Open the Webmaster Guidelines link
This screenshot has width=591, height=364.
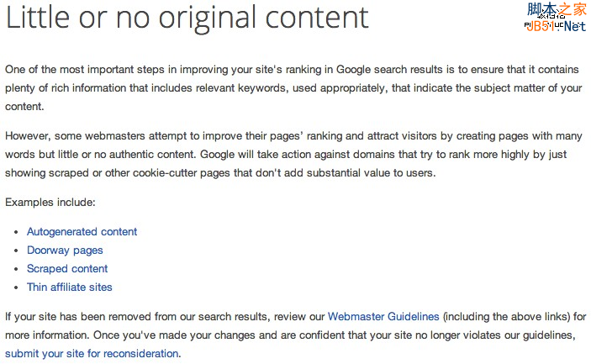point(383,316)
